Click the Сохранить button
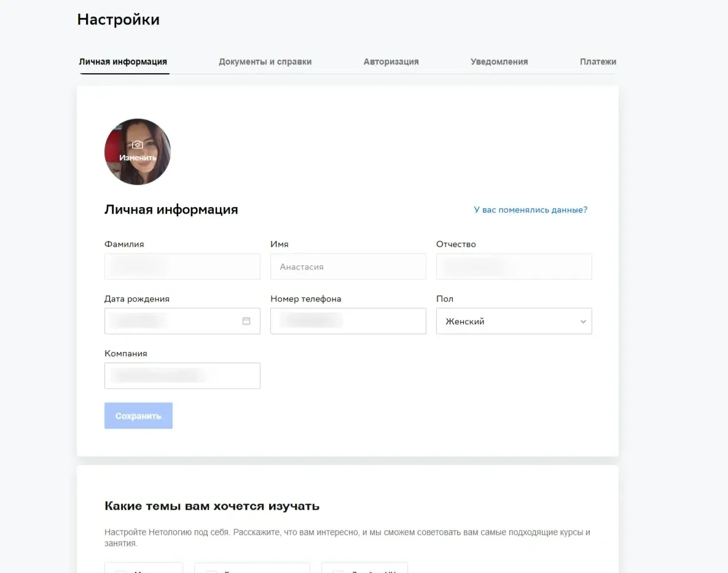The image size is (728, 573). pyautogui.click(x=138, y=416)
